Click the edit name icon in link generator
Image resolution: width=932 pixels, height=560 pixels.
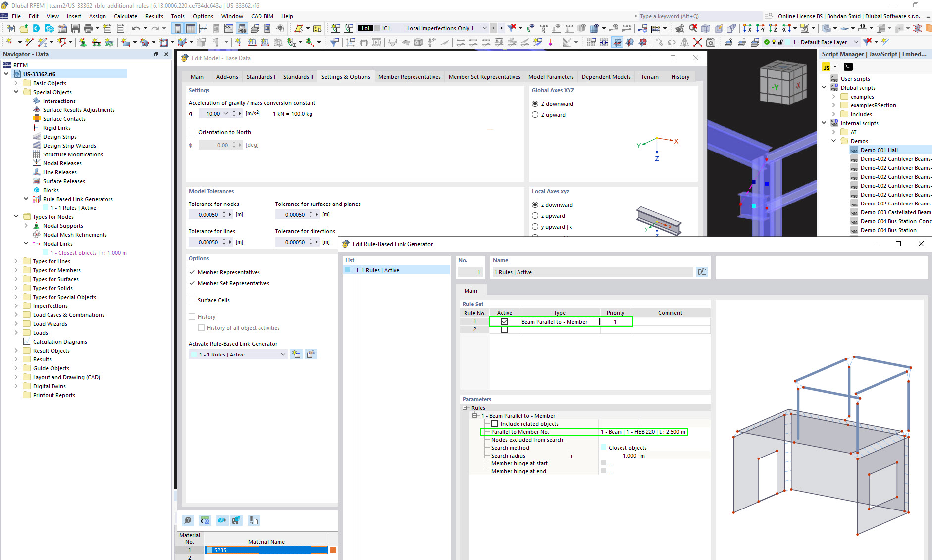pyautogui.click(x=702, y=272)
